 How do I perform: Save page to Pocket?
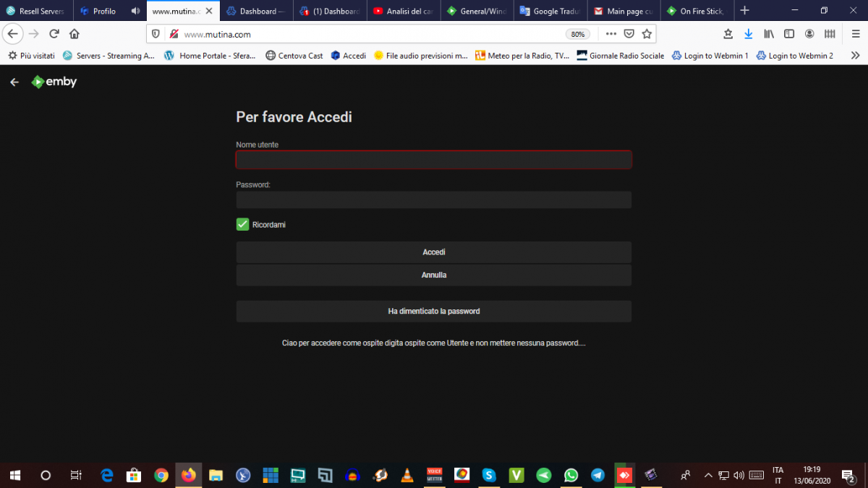(629, 34)
